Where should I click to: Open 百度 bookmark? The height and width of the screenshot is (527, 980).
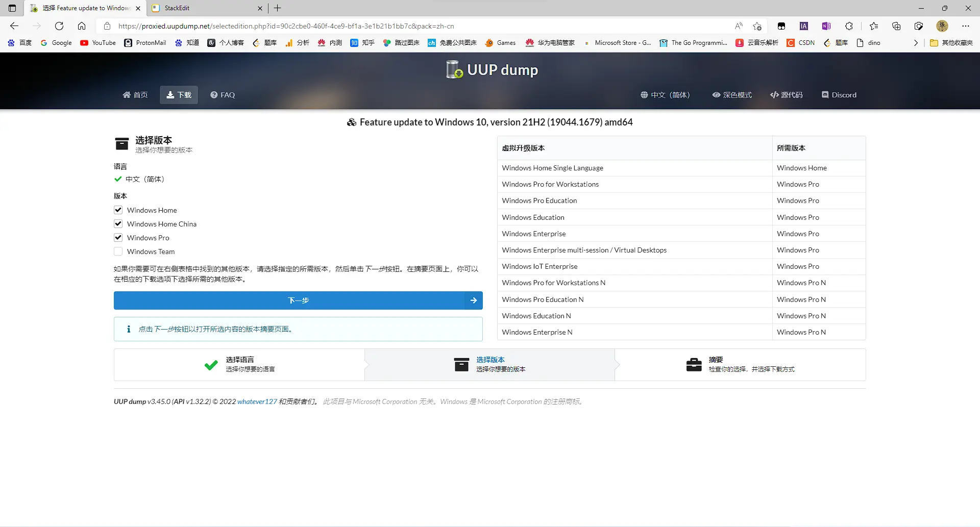[x=20, y=43]
